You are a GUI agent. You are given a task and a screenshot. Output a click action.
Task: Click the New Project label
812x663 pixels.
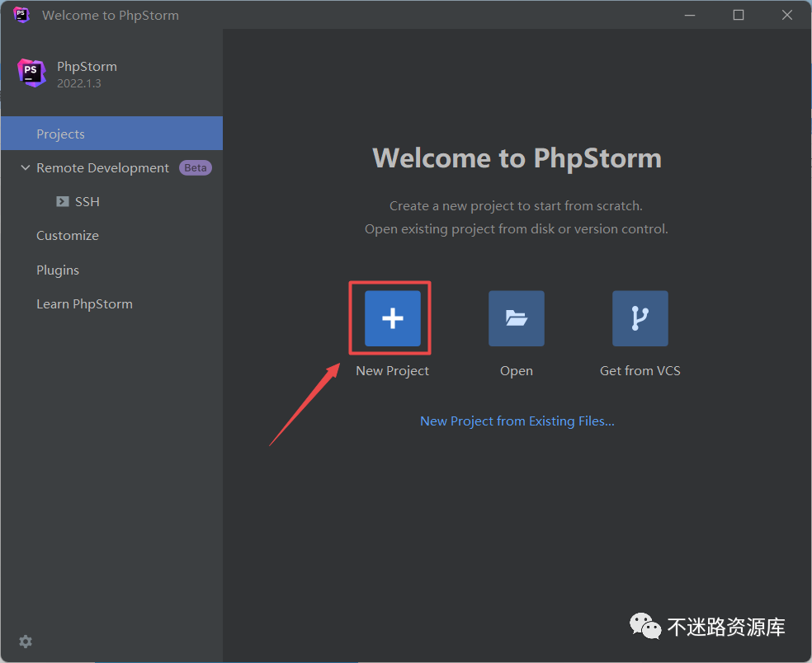pos(393,370)
